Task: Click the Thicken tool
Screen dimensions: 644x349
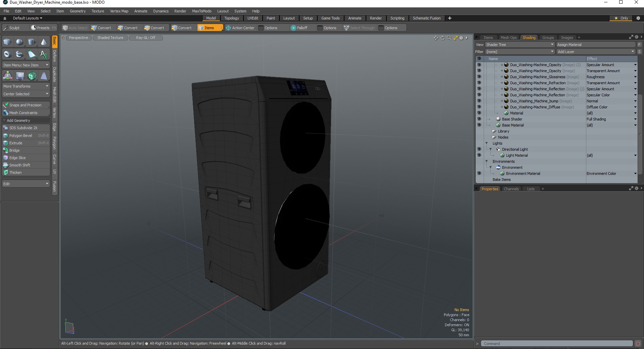Action: point(26,172)
